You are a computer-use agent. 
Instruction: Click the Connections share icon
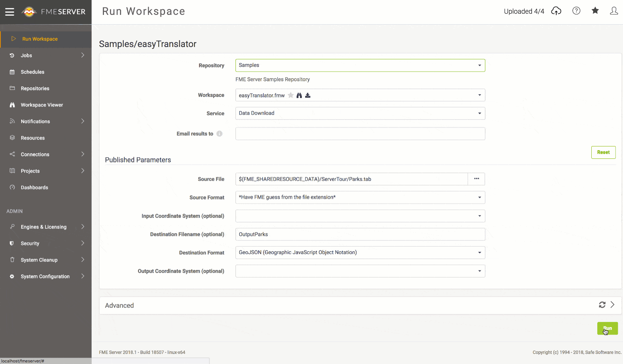click(12, 154)
